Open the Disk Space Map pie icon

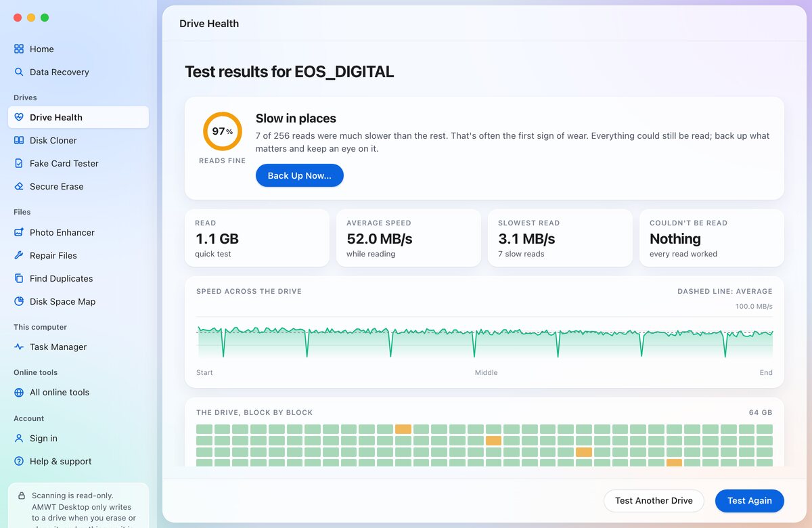tap(19, 301)
